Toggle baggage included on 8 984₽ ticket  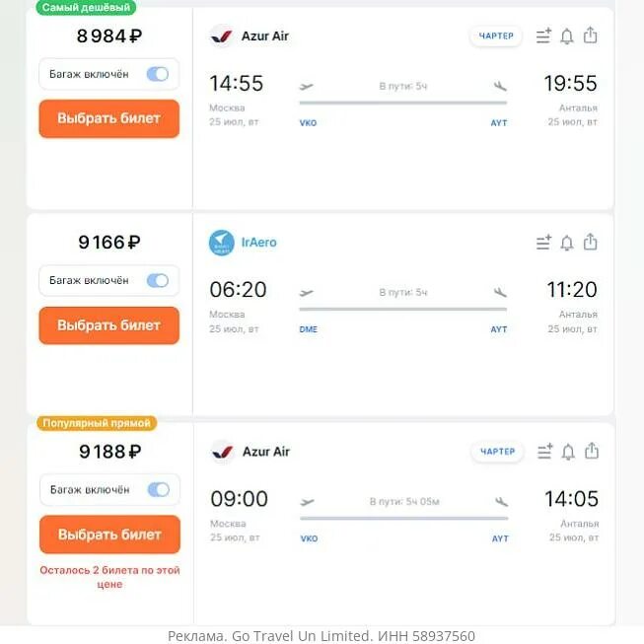[158, 74]
